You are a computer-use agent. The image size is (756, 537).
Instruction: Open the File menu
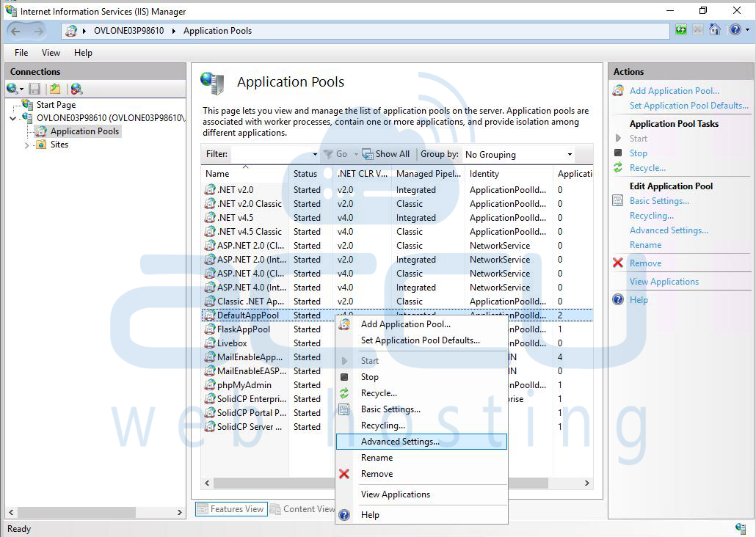21,53
